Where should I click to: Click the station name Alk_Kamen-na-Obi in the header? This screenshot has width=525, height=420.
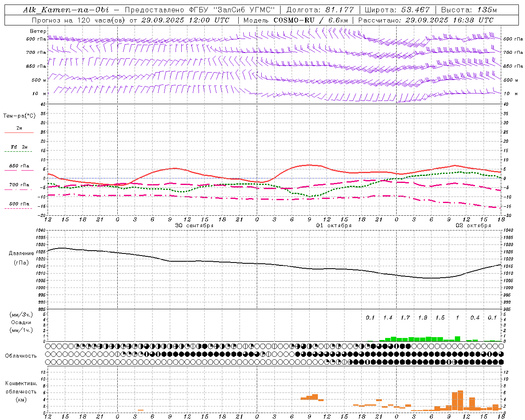point(66,10)
